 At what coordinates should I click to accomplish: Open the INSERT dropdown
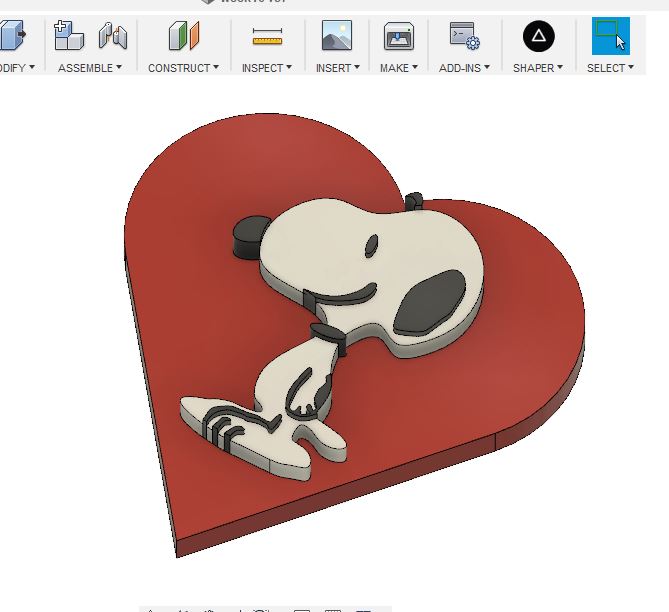(337, 68)
